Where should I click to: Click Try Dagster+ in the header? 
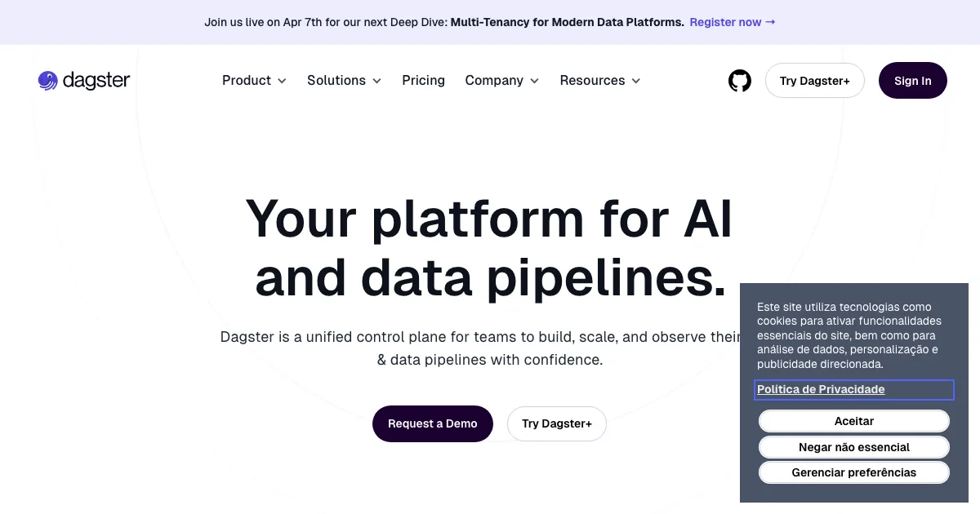pyautogui.click(x=814, y=81)
